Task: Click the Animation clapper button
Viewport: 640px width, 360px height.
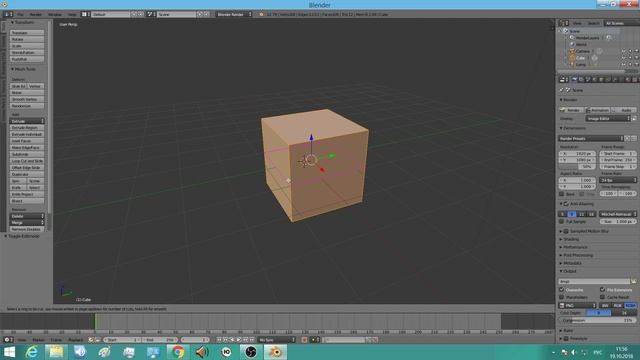Action: (598, 110)
